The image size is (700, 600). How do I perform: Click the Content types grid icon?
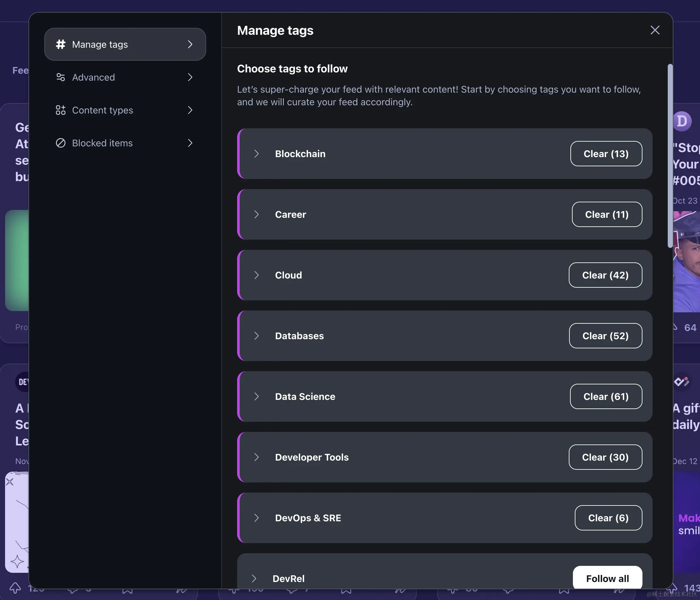[60, 110]
